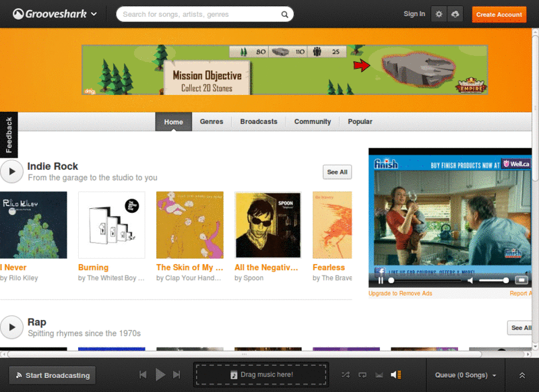Open the Popular tab
Image resolution: width=539 pixels, height=392 pixels.
360,122
